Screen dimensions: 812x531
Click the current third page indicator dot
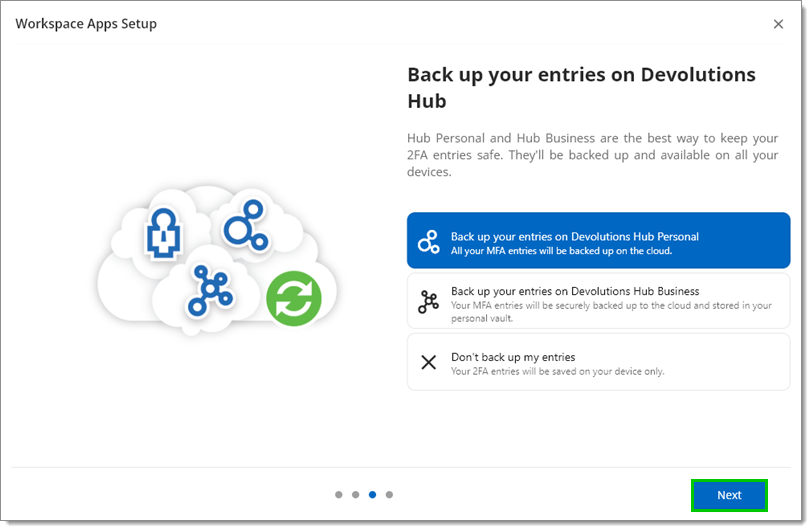[372, 495]
